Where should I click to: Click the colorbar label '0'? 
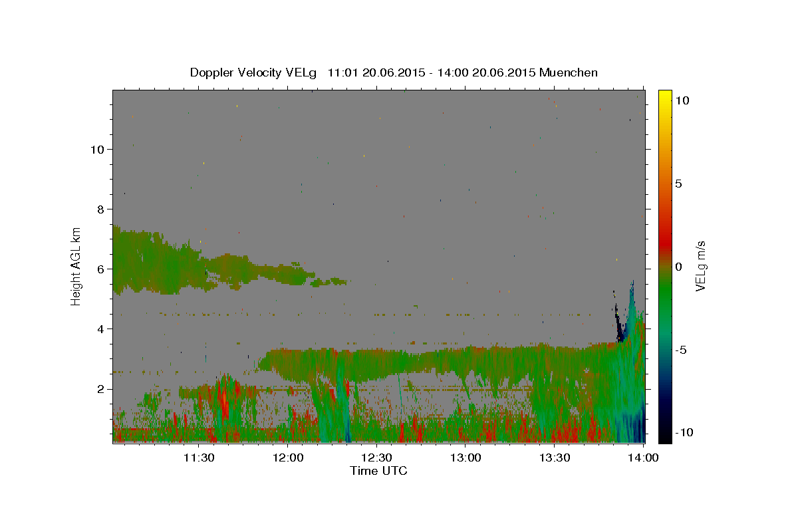point(678,266)
